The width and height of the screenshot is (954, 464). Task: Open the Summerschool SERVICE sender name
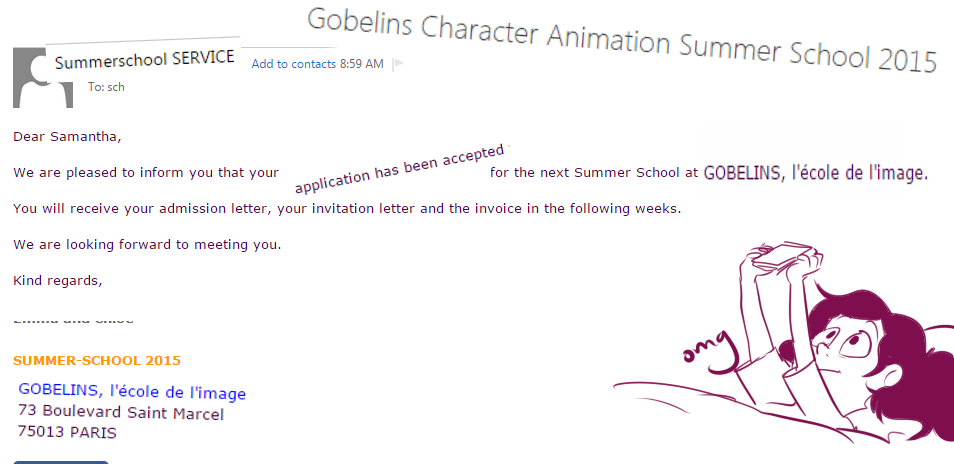(x=145, y=60)
